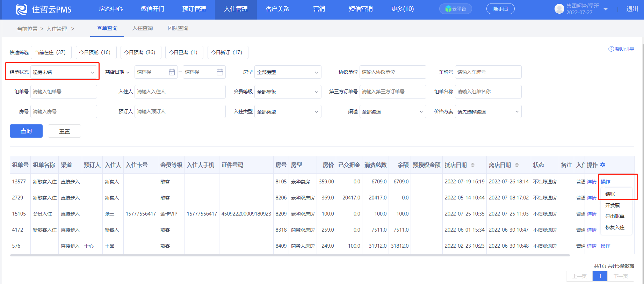This screenshot has width=644, height=284.
Task: Open the calendar icon of the end date field
Action: coord(220,72)
